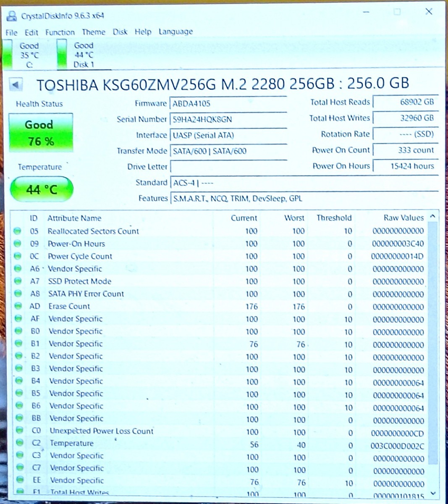The image size is (448, 504).
Task: Click status icon of B0 Vendor Specific
Action: (18, 331)
